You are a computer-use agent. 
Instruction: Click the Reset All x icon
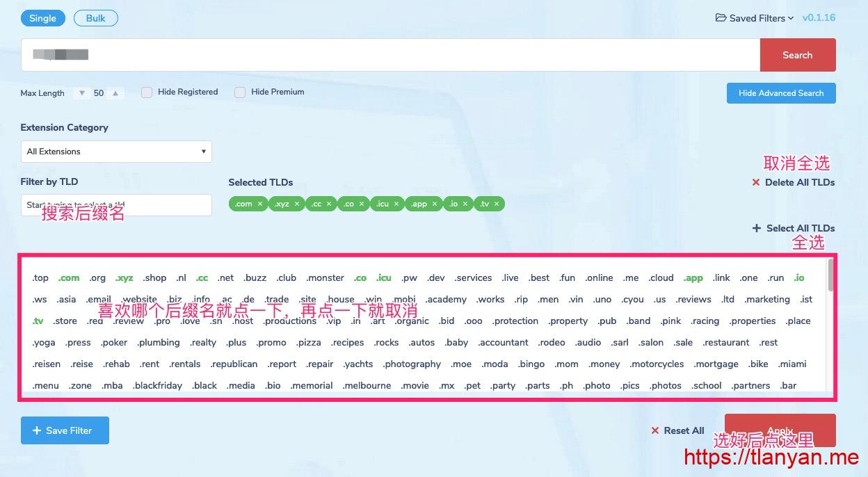pos(654,430)
